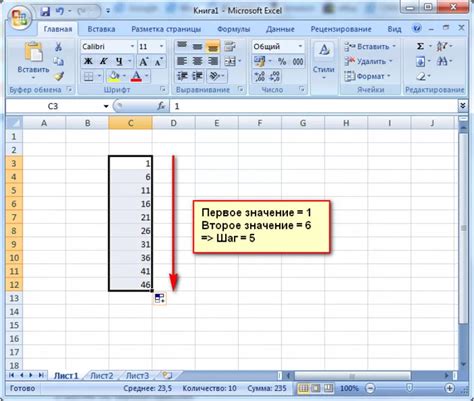
Task: Open the Calibri font name dropdown
Action: [x=132, y=46]
